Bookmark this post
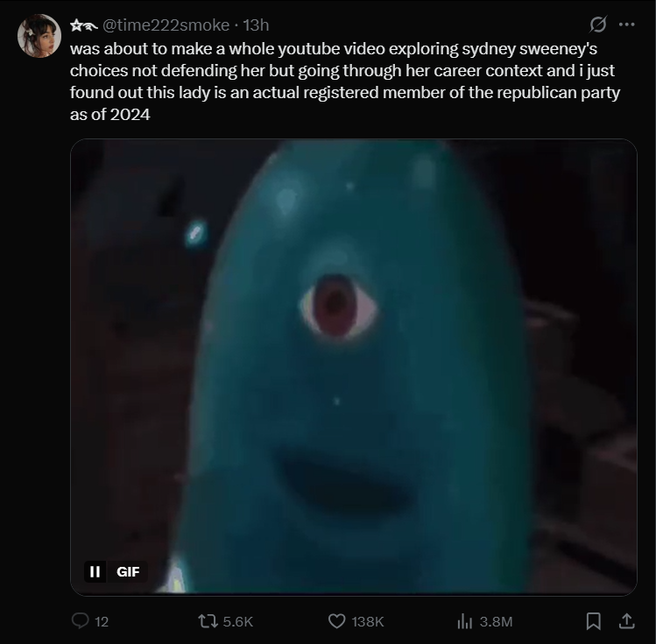This screenshot has height=644, width=656. tap(593, 621)
